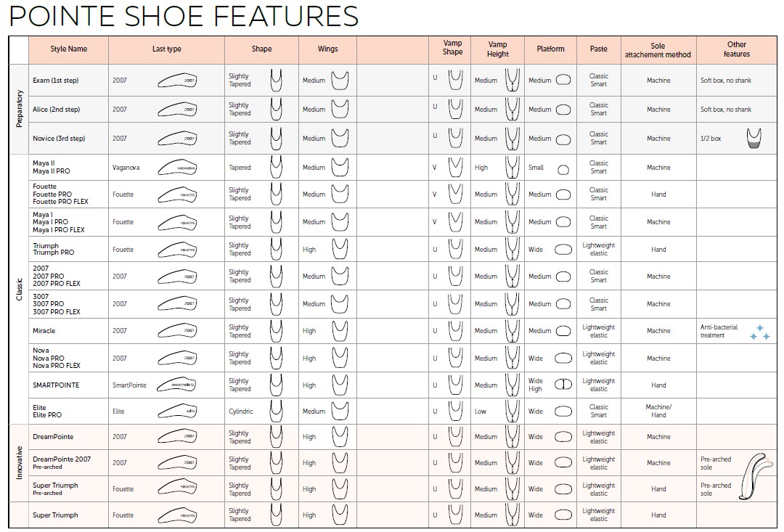Click the Elite last shape icon
This screenshot has width=784, height=532.
(x=177, y=411)
